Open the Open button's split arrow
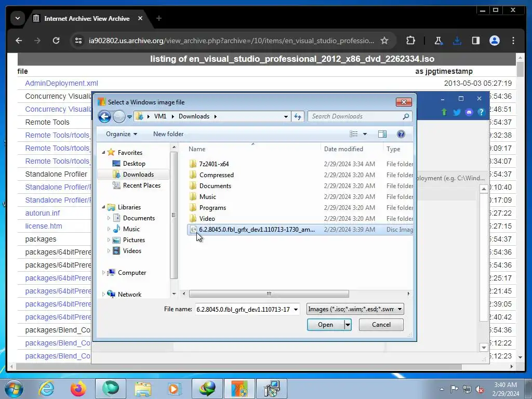Screen dimensions: 532x399 pos(348,325)
